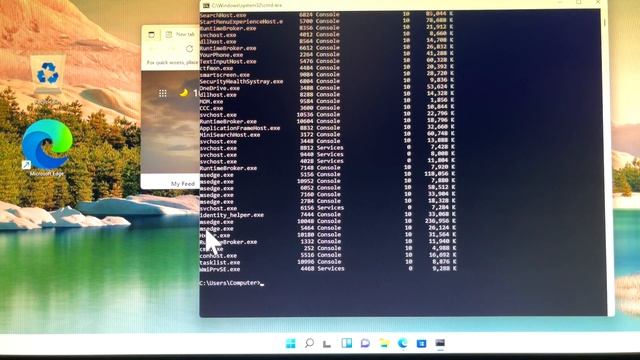Image resolution: width=640 pixels, height=360 pixels.
Task: Click the YourPhone.exe process row
Action: 327,54
